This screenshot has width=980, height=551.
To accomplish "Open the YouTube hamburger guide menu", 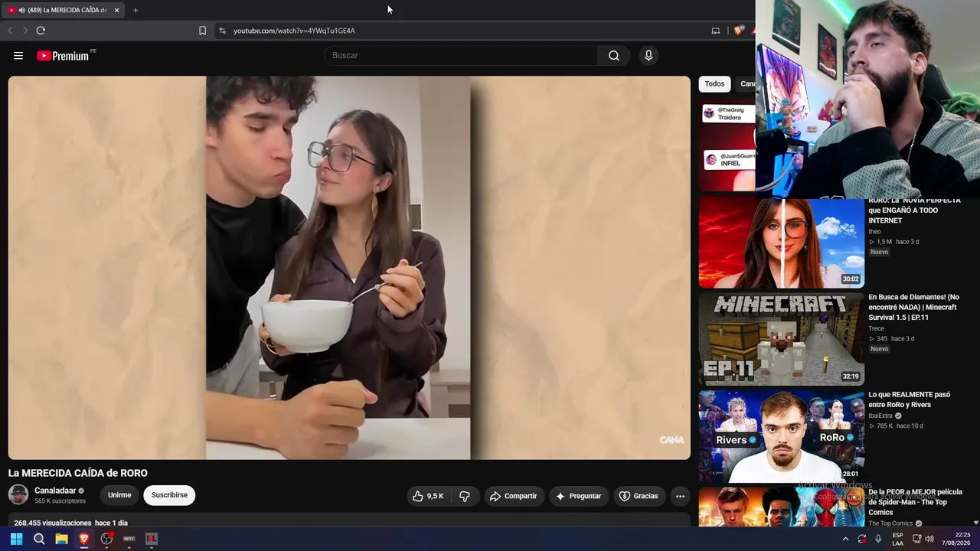I will click(18, 56).
